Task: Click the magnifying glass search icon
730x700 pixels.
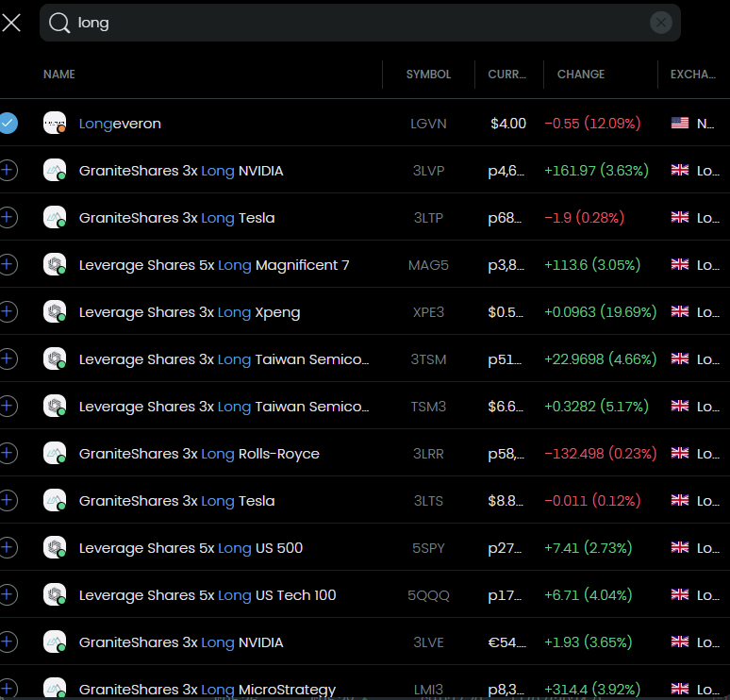Action: point(59,23)
